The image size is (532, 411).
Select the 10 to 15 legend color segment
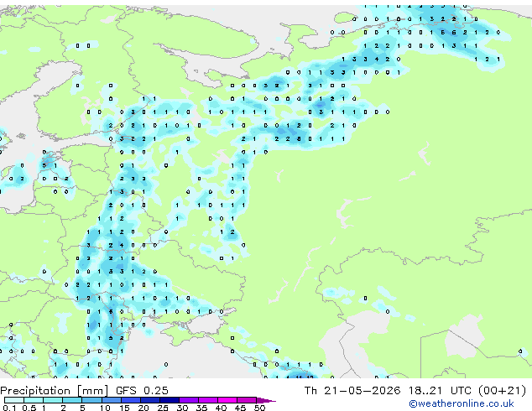pos(112,400)
